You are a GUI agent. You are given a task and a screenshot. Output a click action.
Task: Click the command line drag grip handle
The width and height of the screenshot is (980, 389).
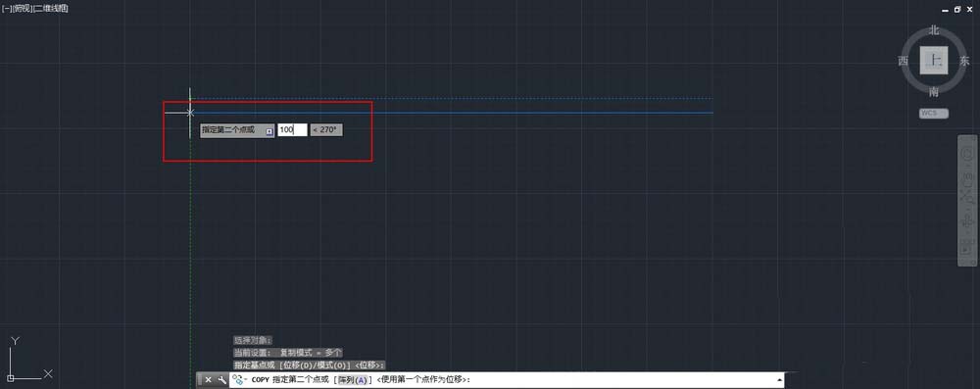pos(199,379)
